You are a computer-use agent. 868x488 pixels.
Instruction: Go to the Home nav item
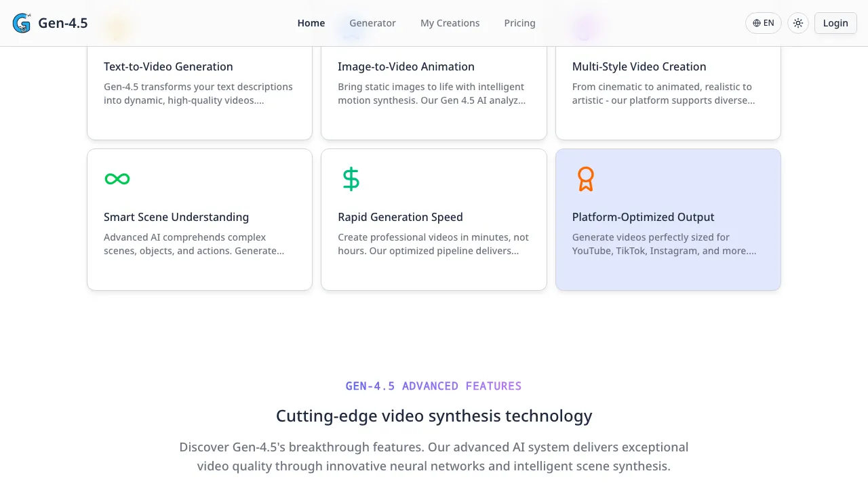[311, 23]
